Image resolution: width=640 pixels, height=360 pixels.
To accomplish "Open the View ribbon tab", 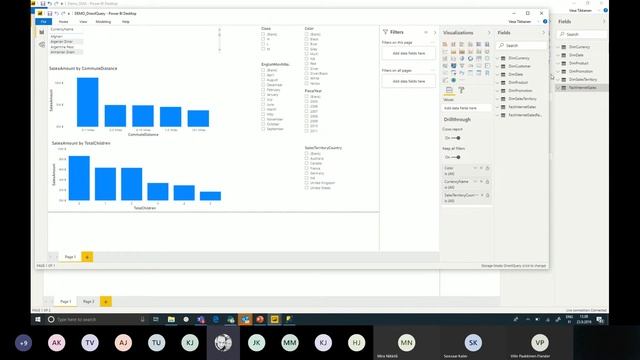I will 83,22.
